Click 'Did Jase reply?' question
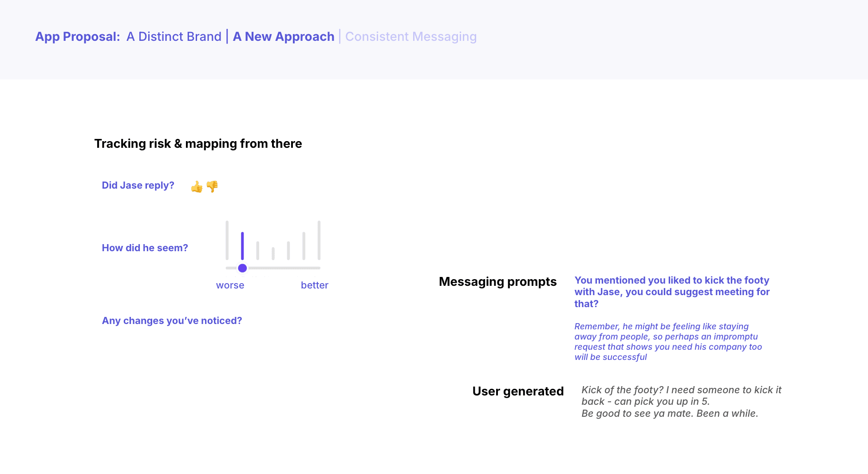The height and width of the screenshot is (474, 868). point(138,185)
